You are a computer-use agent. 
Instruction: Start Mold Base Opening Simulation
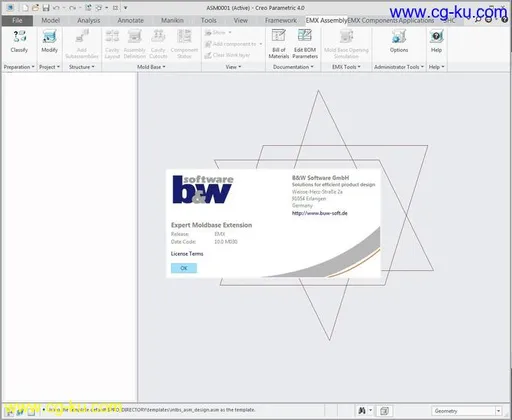[346, 44]
